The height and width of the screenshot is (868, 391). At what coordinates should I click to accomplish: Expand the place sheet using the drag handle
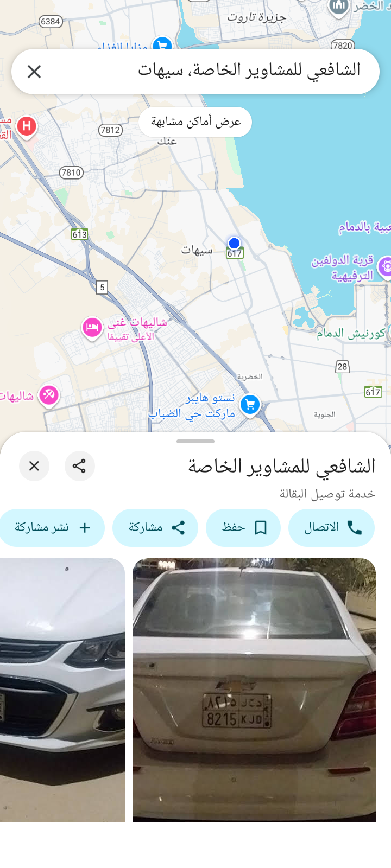click(195, 442)
